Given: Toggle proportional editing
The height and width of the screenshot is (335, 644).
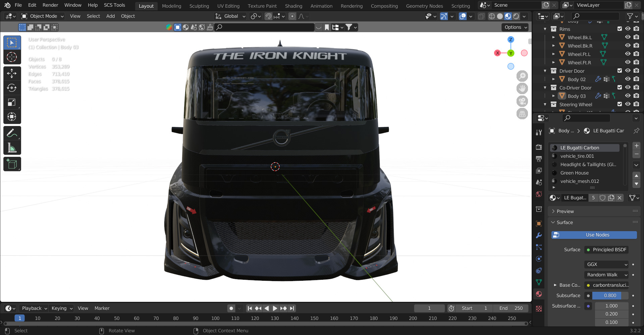Looking at the screenshot, I should point(292,16).
